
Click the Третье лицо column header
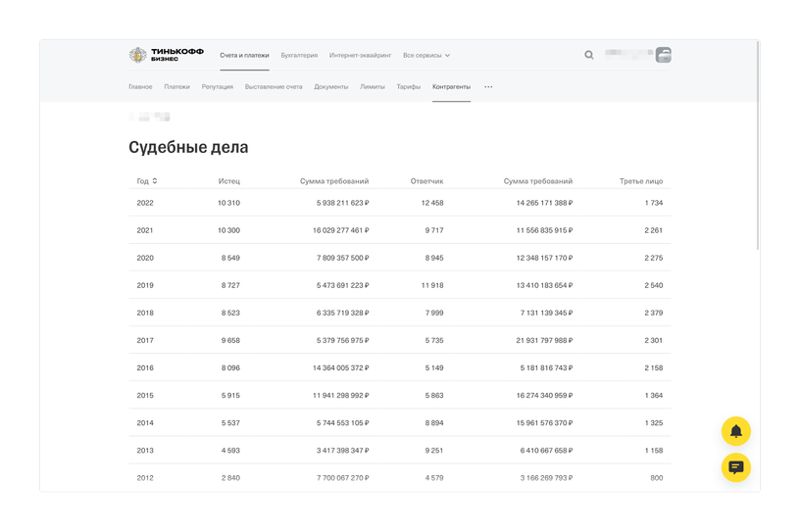tap(641, 181)
